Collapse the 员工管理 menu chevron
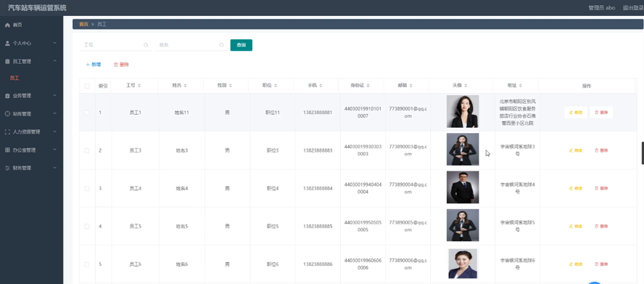Viewport: 644px width, 284px height. (x=55, y=61)
